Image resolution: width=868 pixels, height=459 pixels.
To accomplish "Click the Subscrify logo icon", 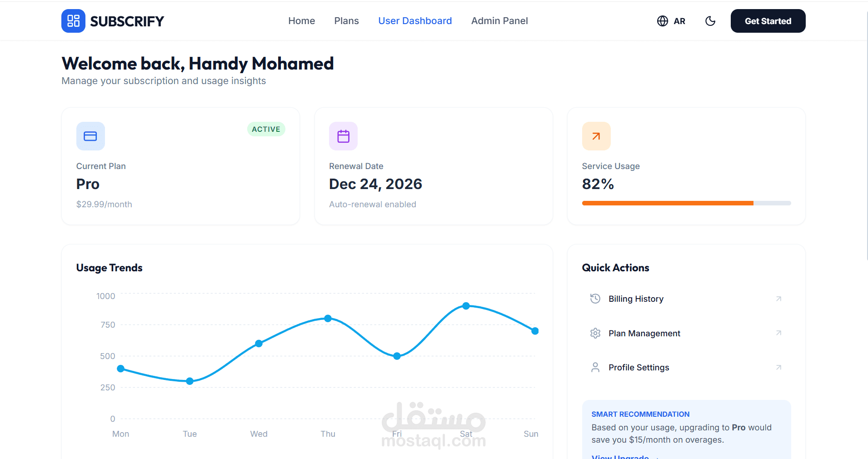I will (x=73, y=21).
